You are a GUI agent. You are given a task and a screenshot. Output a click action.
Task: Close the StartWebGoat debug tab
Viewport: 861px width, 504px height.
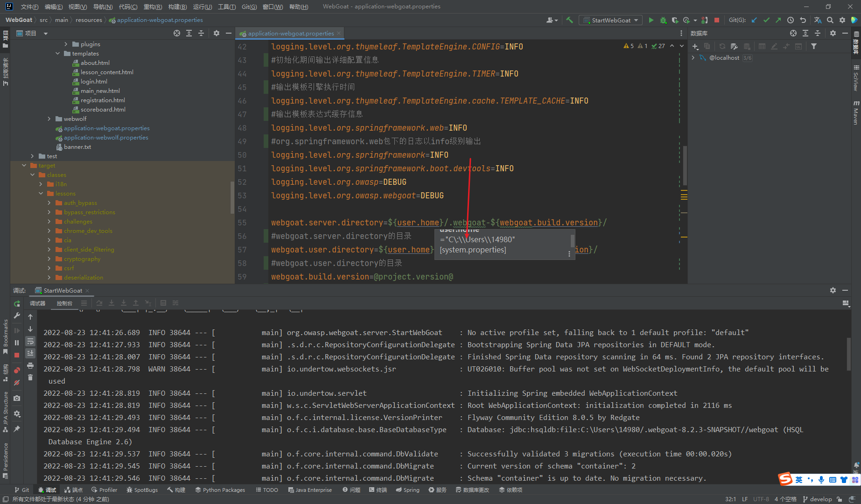[87, 291]
